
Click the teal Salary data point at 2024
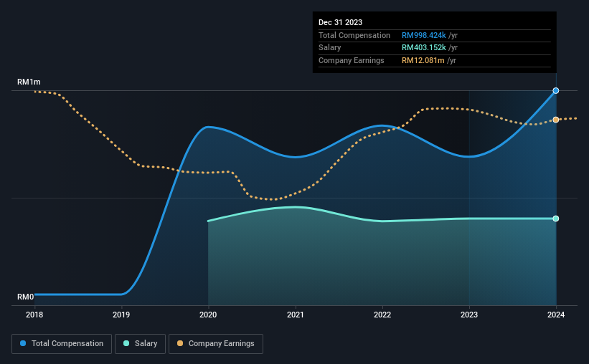point(556,219)
